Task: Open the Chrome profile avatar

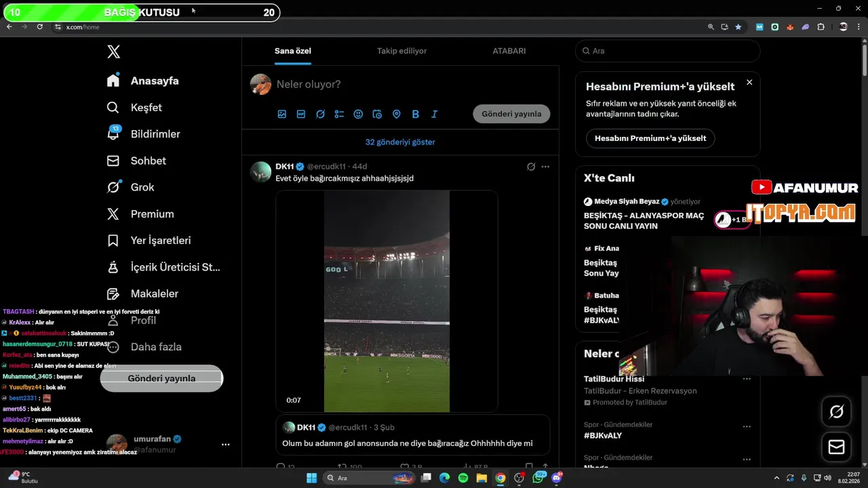Action: [843, 27]
